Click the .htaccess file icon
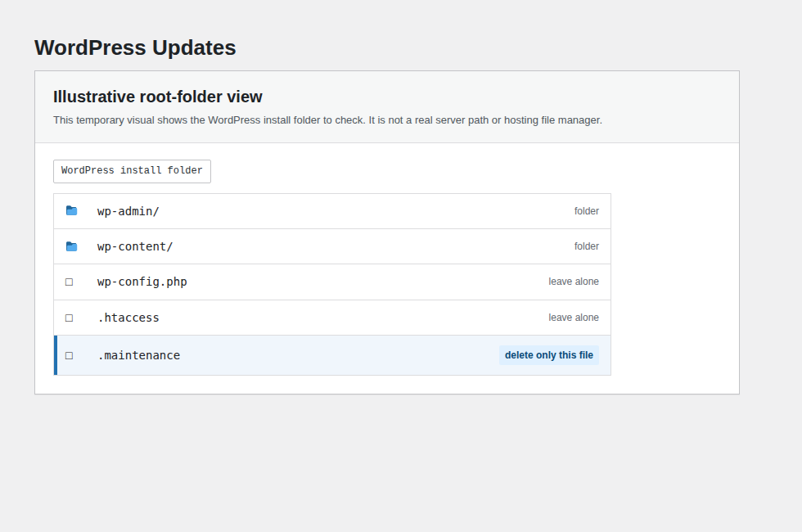 (69, 318)
